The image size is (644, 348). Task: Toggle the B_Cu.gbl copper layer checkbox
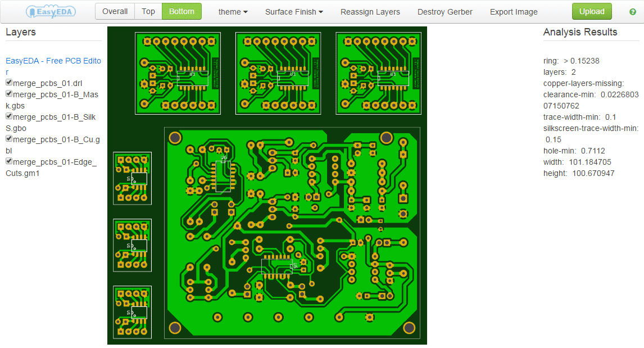[x=9, y=139]
